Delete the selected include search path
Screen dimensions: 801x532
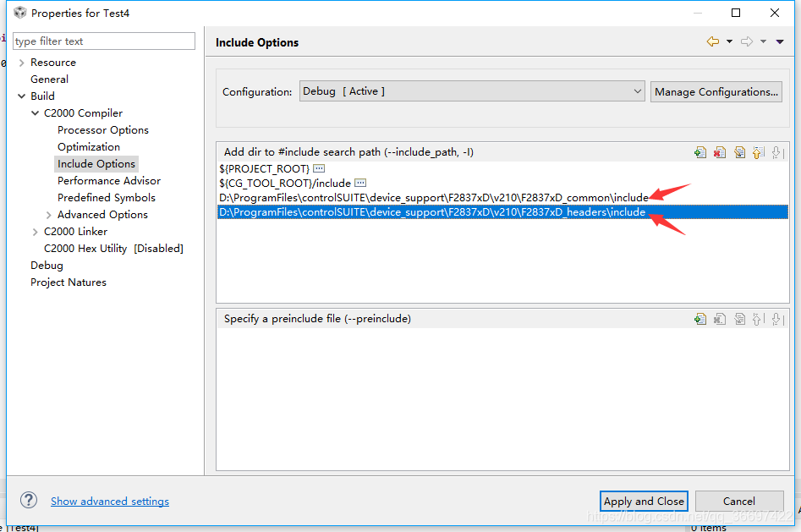click(720, 152)
